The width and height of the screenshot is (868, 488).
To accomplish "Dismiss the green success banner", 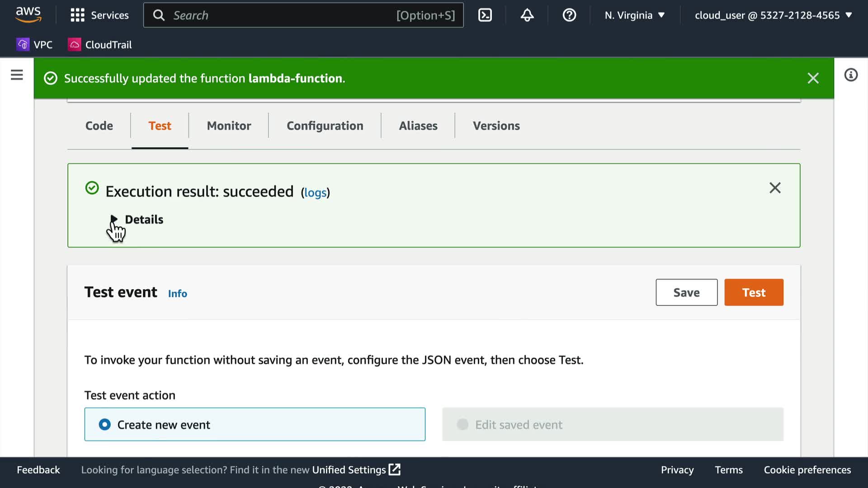I will pos(812,78).
